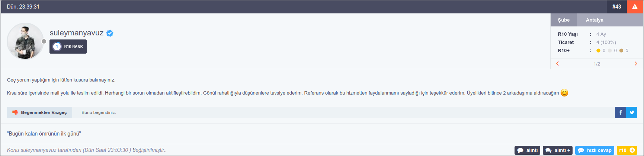Toggle like off with Beğenmekten Vazgeç

[39, 112]
